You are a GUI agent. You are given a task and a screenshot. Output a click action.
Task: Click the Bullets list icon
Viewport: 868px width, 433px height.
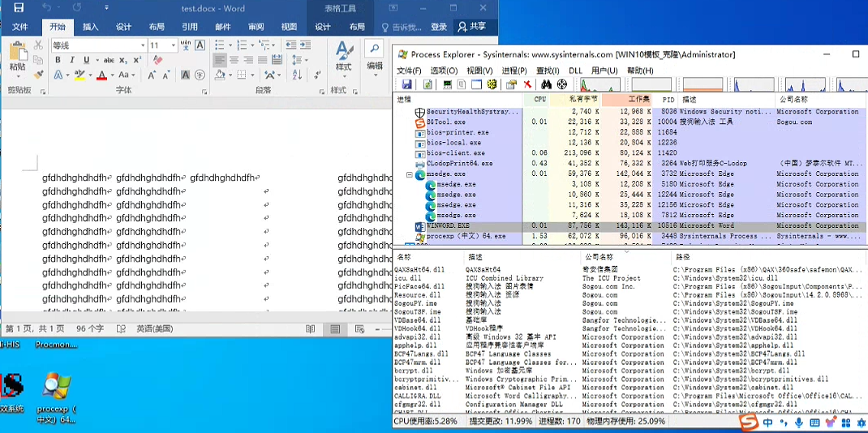[x=219, y=45]
